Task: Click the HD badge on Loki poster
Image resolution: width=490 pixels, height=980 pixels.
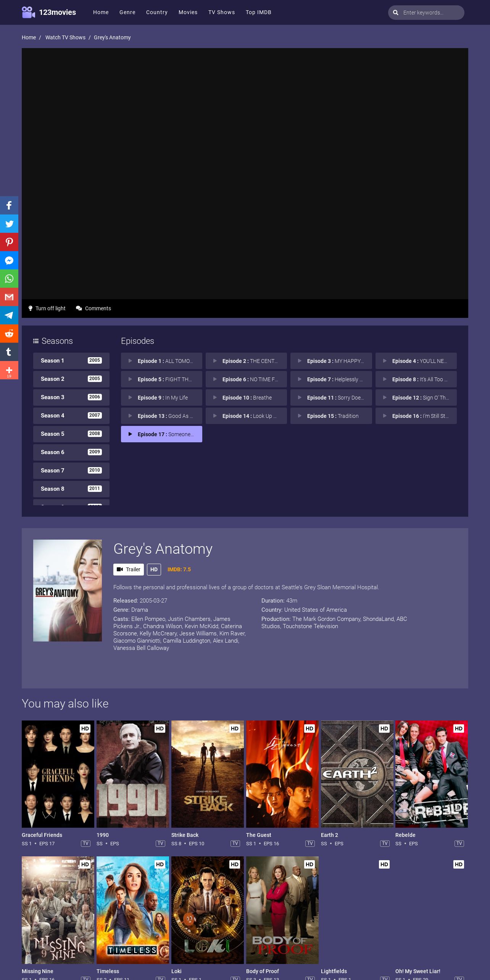Action: pyautogui.click(x=235, y=864)
